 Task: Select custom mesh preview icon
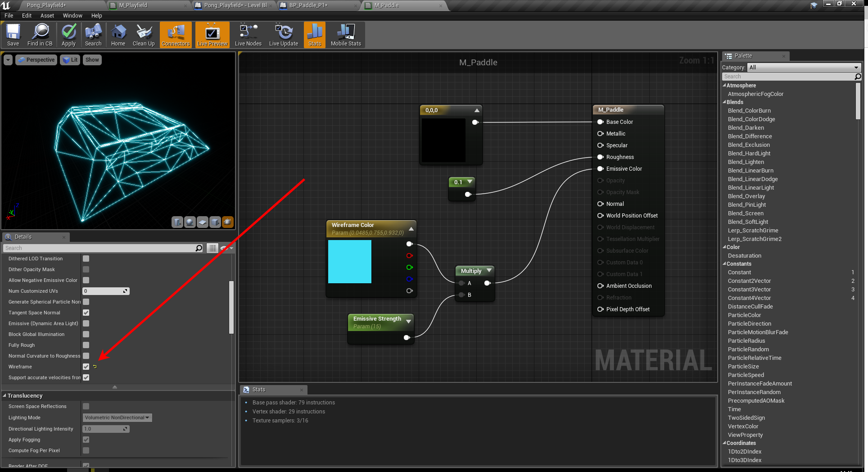point(228,222)
